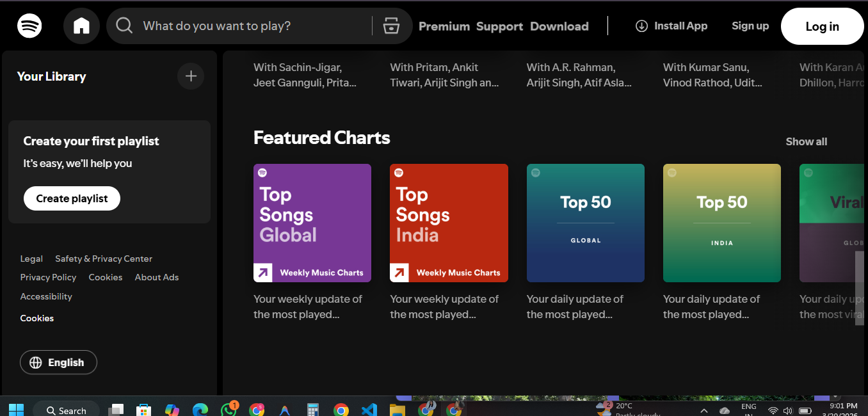The width and height of the screenshot is (868, 416).
Task: Open Top Songs Global chart thumbnail
Action: [x=312, y=223]
